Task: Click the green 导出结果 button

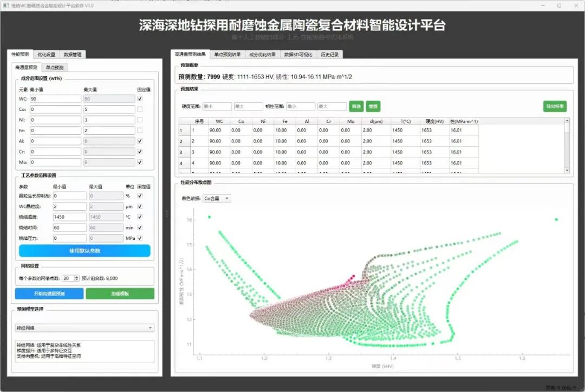Action: tap(555, 107)
